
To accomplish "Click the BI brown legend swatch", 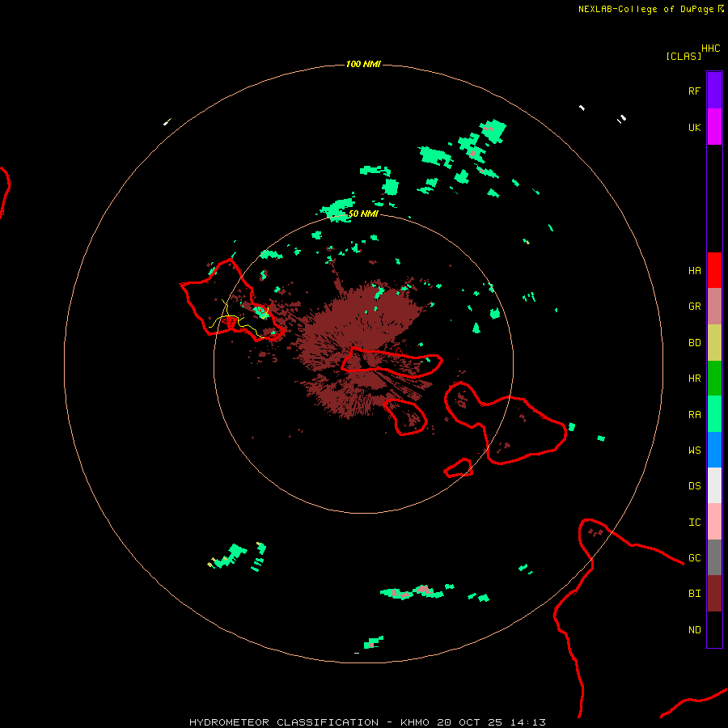I will pyautogui.click(x=714, y=594).
